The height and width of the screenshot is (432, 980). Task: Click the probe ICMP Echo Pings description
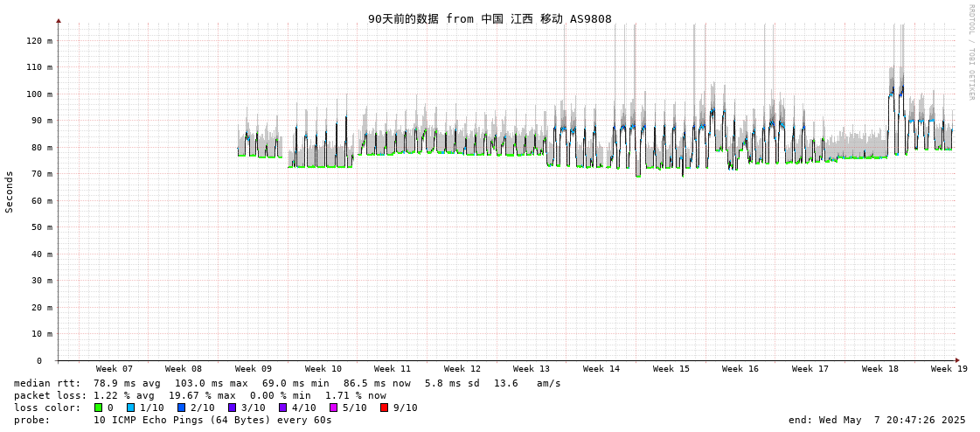tap(212, 420)
